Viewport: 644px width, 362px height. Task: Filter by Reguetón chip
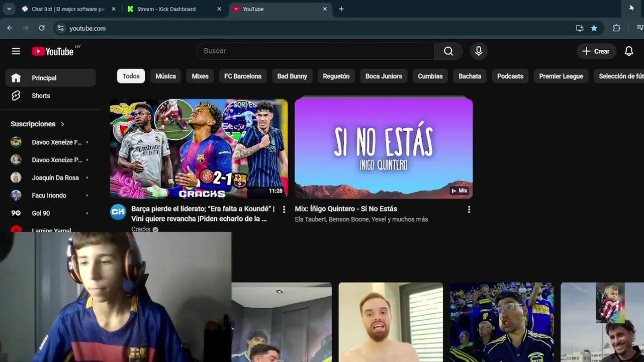click(x=336, y=76)
